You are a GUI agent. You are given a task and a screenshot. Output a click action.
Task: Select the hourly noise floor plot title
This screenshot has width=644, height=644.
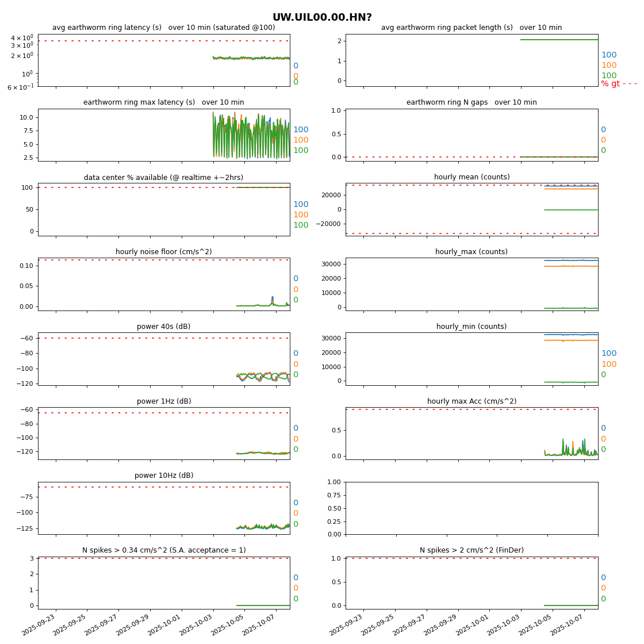click(x=164, y=252)
